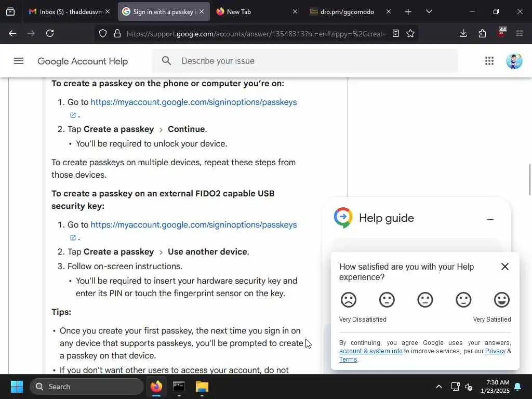Select the slightly satisfied face rating
The width and height of the screenshot is (532, 399).
coord(463,300)
